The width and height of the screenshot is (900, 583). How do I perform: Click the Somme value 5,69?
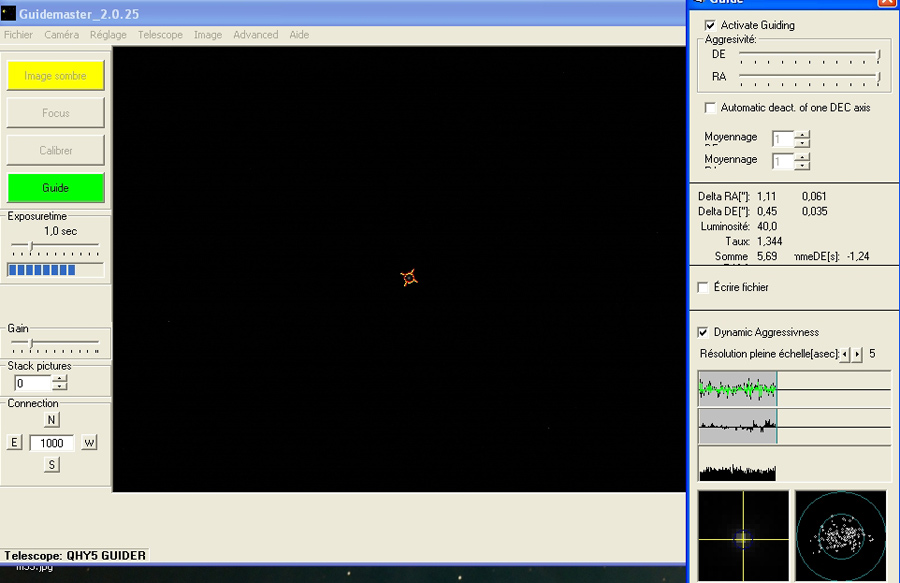(767, 256)
